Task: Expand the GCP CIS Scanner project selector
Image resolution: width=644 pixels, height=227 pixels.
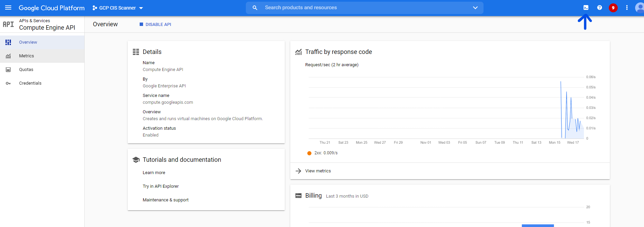Action: (118, 8)
